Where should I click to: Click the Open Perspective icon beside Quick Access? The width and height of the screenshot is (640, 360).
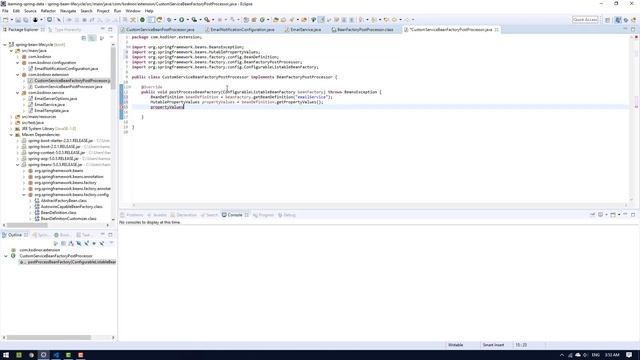click(607, 20)
